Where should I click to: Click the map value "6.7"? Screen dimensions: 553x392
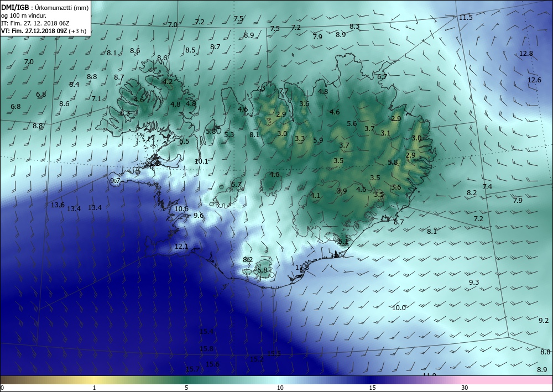pyautogui.click(x=382, y=76)
